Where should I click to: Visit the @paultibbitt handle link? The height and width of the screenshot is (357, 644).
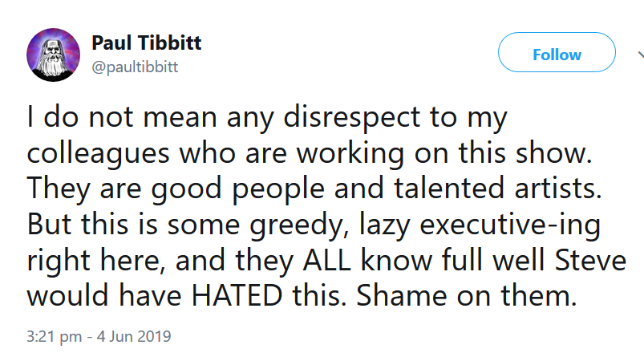(135, 67)
